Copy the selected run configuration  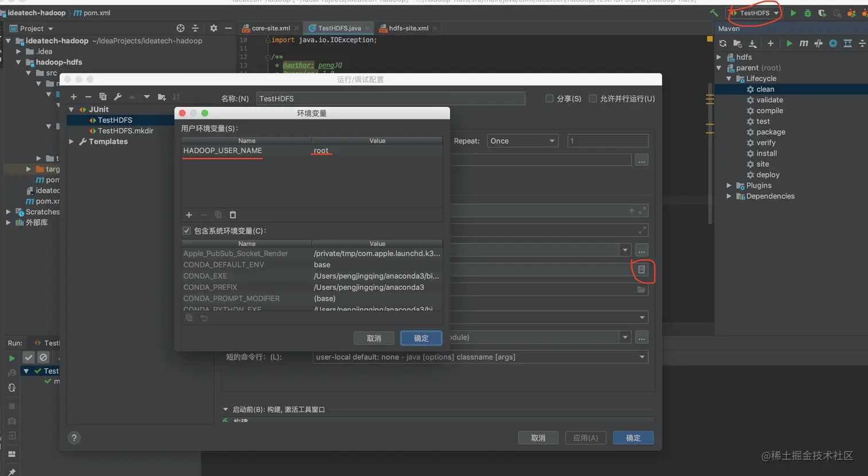103,97
